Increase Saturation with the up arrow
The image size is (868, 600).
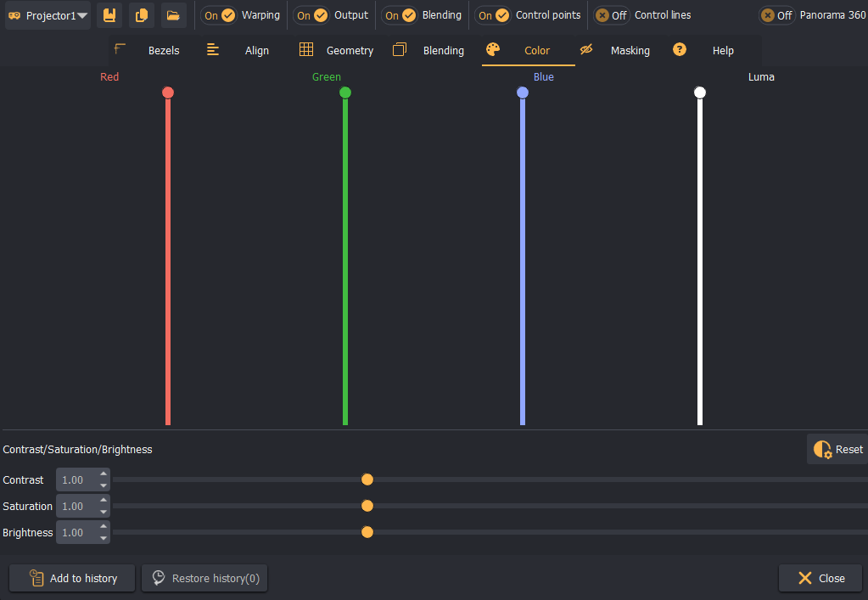coord(104,501)
